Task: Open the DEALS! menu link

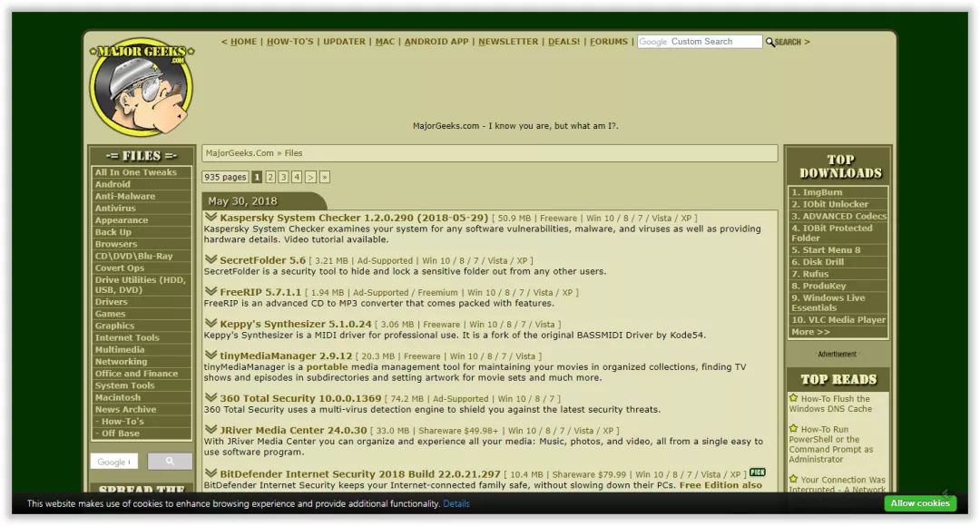Action: pos(563,42)
